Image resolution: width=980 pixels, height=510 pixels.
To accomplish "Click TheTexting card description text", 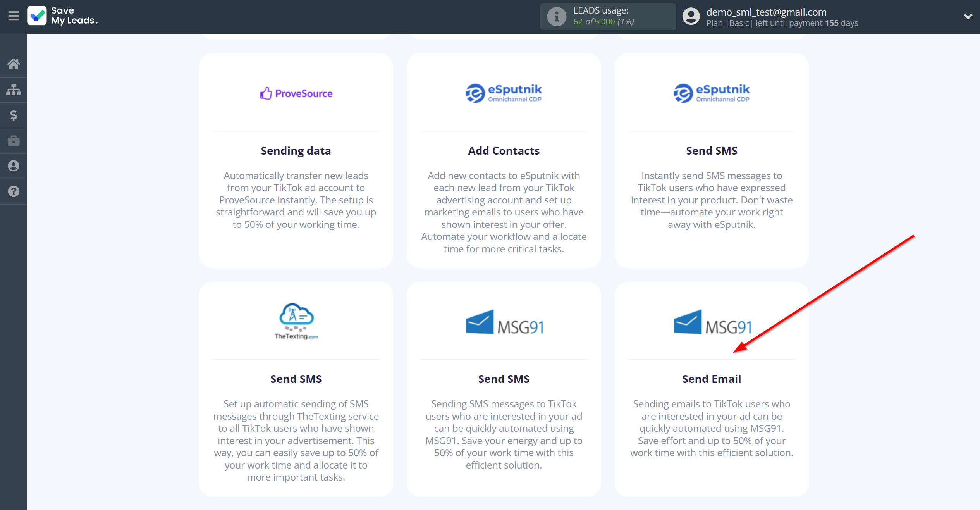I will pyautogui.click(x=296, y=441).
